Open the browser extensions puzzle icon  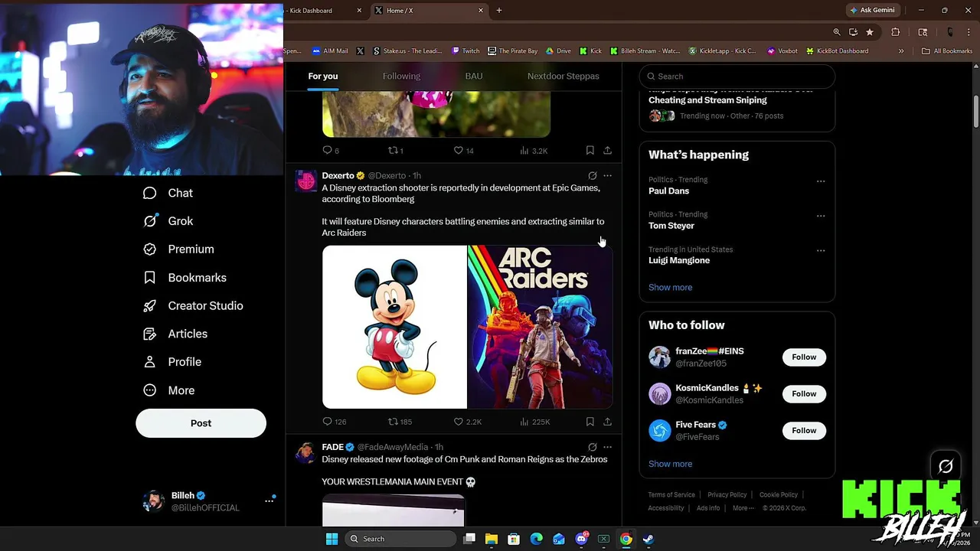click(896, 32)
